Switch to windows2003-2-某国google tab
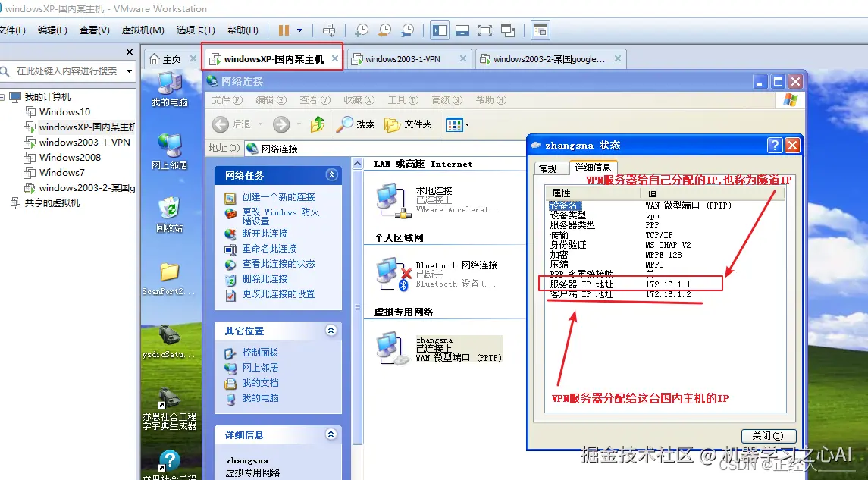The height and width of the screenshot is (480, 868). point(549,58)
